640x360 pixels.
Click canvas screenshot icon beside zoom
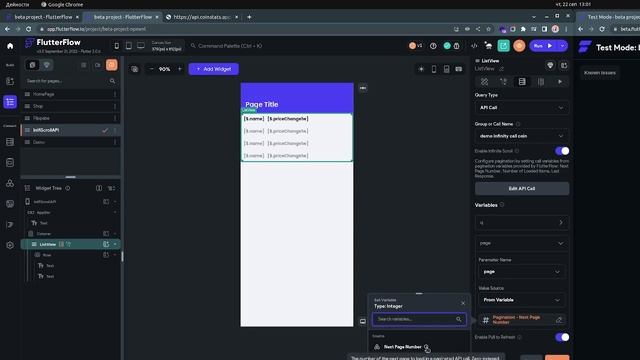135,69
